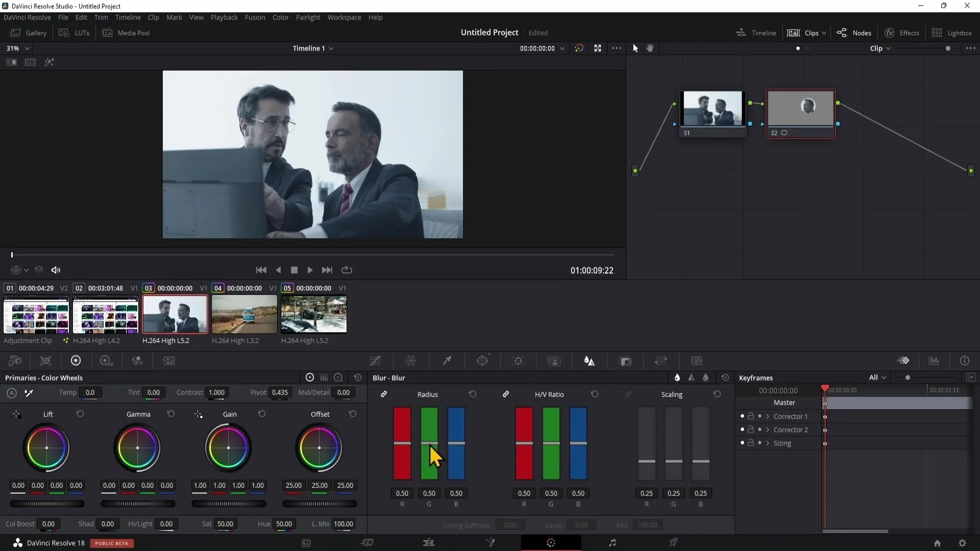Open the Stereoscopic 3D palette
The width and height of the screenshot is (980, 551).
pos(697,361)
